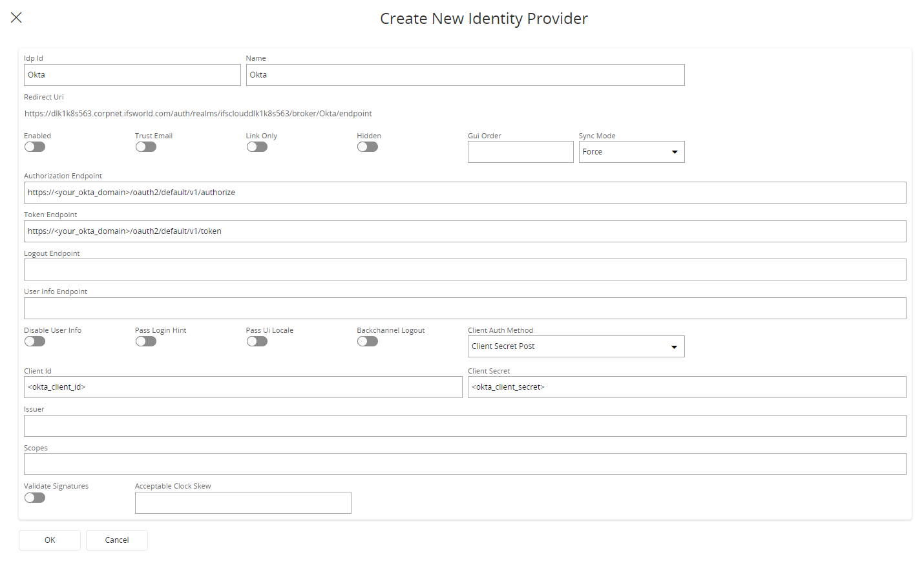The width and height of the screenshot is (924, 570).
Task: Toggle the Link Only switch
Action: click(257, 147)
